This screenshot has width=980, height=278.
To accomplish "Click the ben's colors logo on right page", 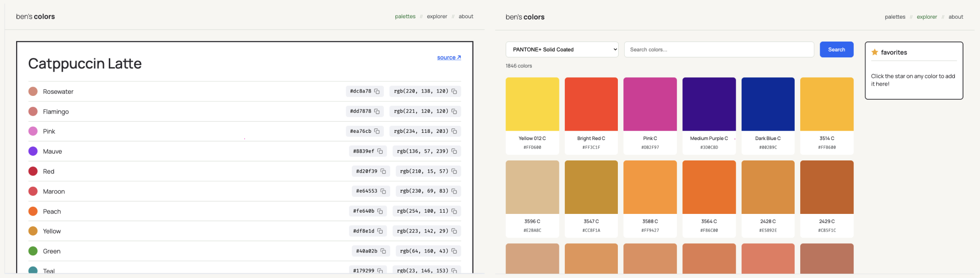I will tap(525, 17).
